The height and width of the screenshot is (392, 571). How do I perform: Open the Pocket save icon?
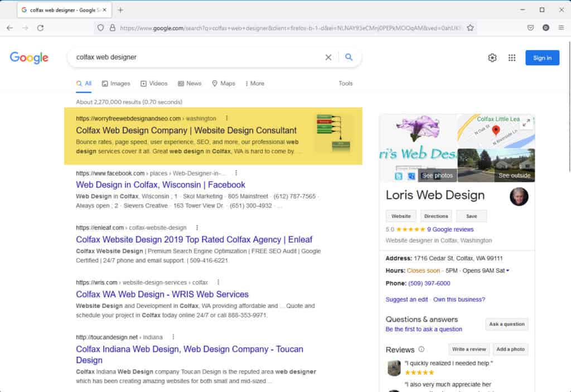pos(531,28)
